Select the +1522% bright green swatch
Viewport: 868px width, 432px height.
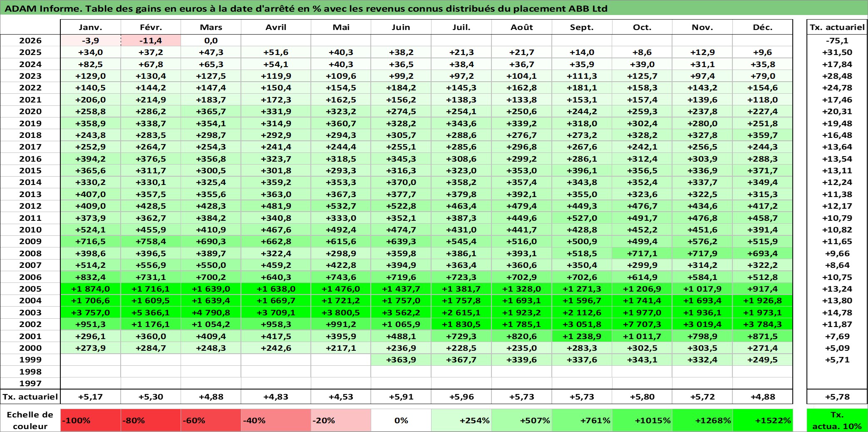(x=762, y=420)
